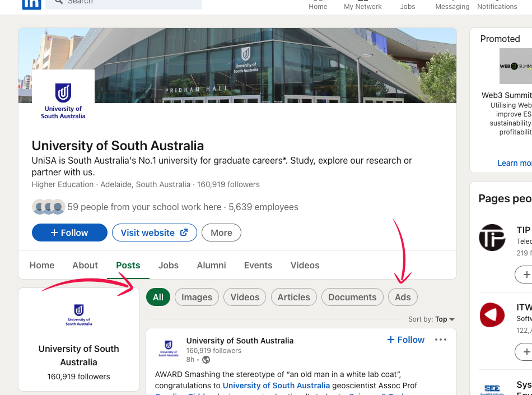The height and width of the screenshot is (395, 532).
Task: Click the LinkedIn logo icon
Action: pos(31,3)
